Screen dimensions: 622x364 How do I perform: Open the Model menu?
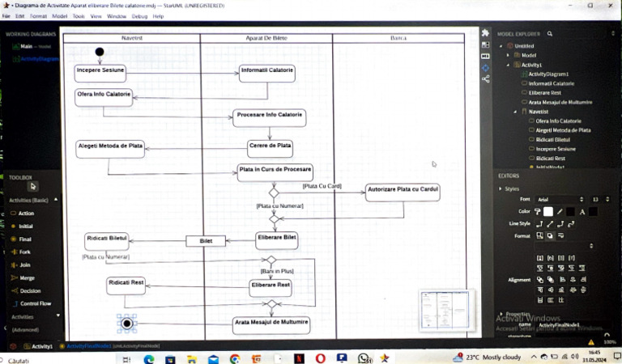59,16
